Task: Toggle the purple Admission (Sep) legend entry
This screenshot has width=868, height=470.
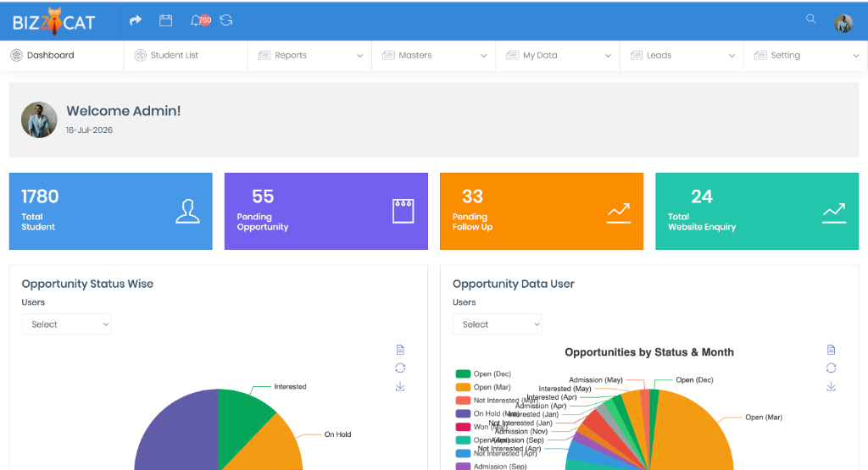Action: (x=491, y=467)
